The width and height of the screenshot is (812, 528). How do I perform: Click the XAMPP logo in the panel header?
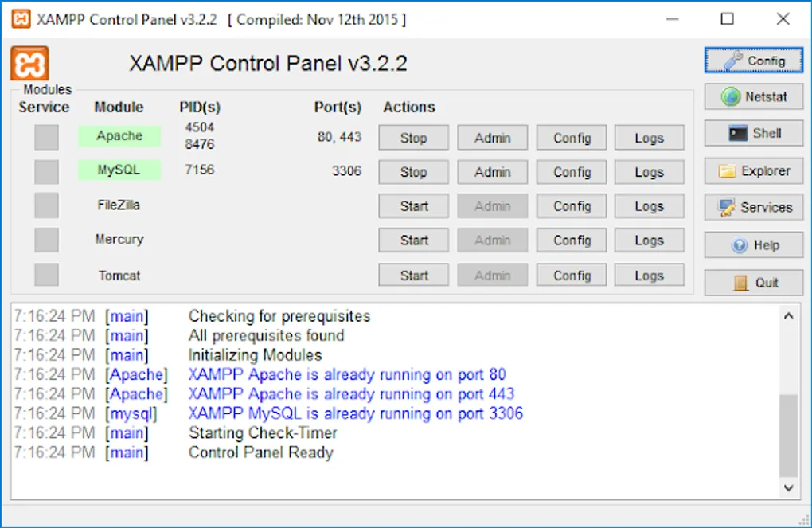[x=28, y=64]
